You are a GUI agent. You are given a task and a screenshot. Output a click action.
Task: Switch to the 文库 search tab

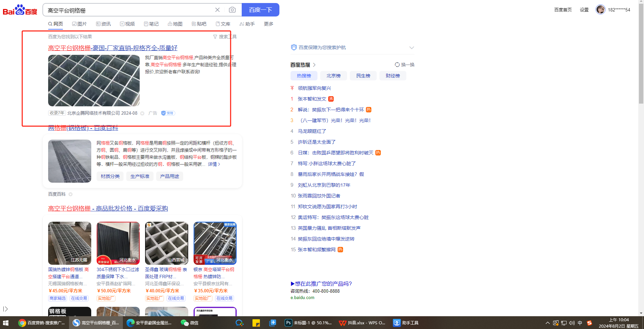point(223,24)
